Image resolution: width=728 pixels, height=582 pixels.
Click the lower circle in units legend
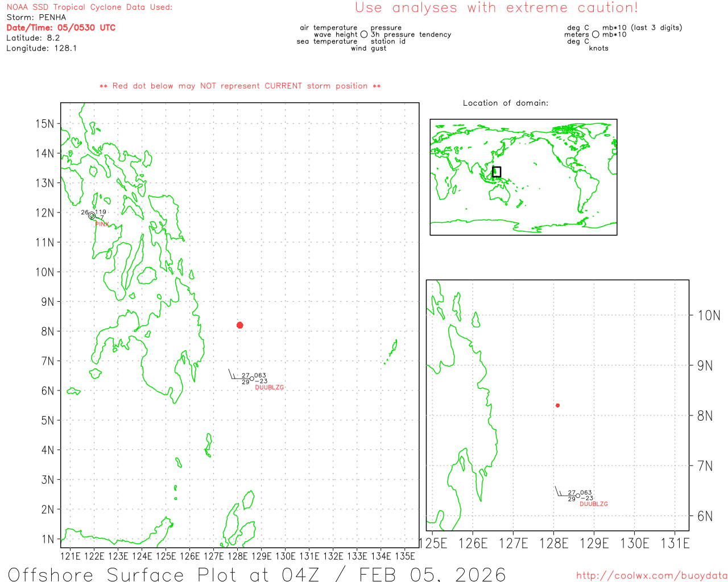pos(595,35)
